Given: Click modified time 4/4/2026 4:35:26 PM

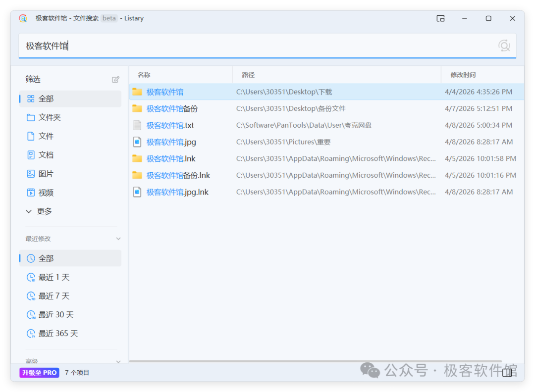Looking at the screenshot, I should (479, 92).
